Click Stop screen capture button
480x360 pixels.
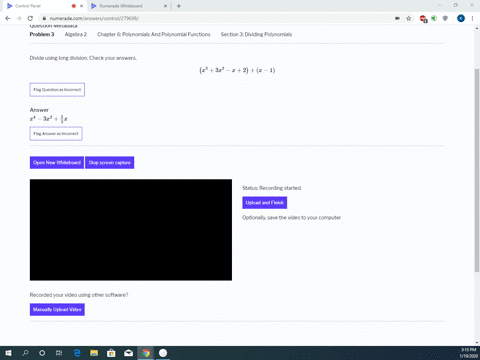[110, 163]
